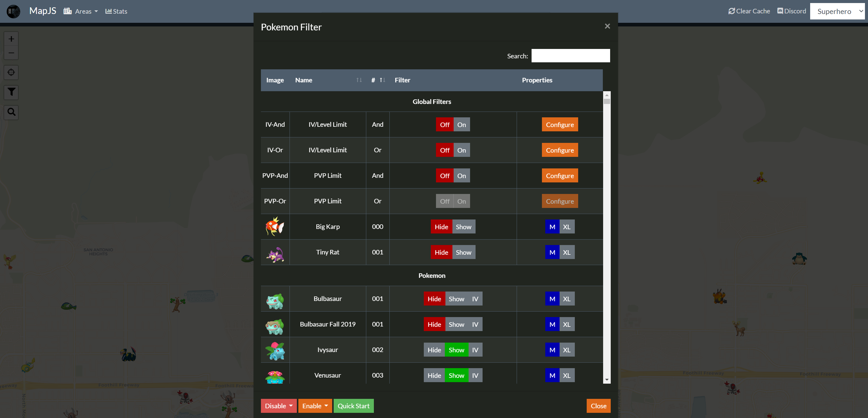Click Configure for the PVP-And limit
This screenshot has height=418, width=868.
[x=559, y=176]
